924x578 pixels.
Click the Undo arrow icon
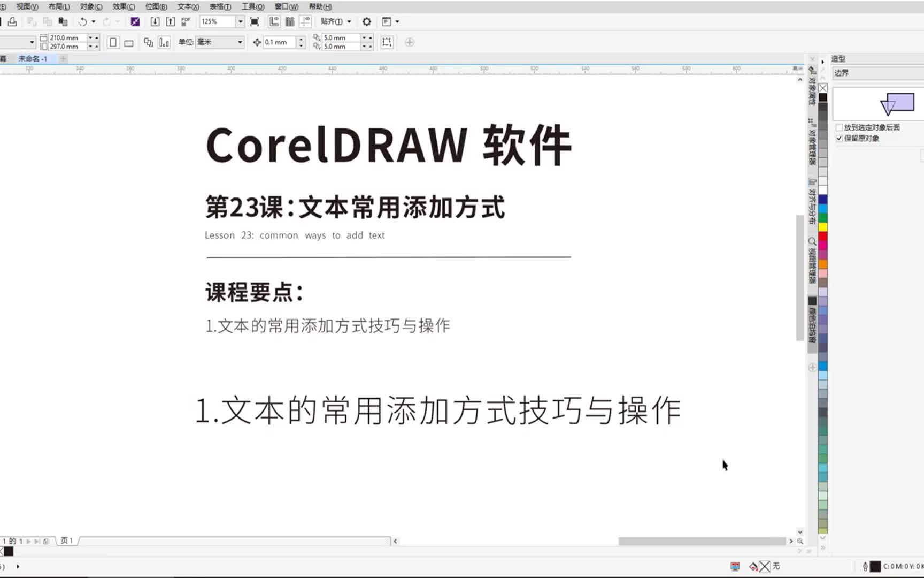82,21
